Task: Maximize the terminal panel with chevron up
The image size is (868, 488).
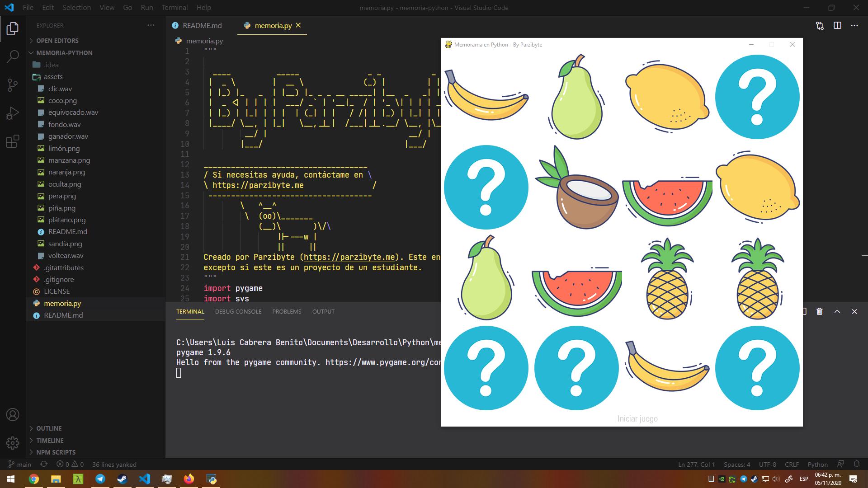Action: click(837, 311)
